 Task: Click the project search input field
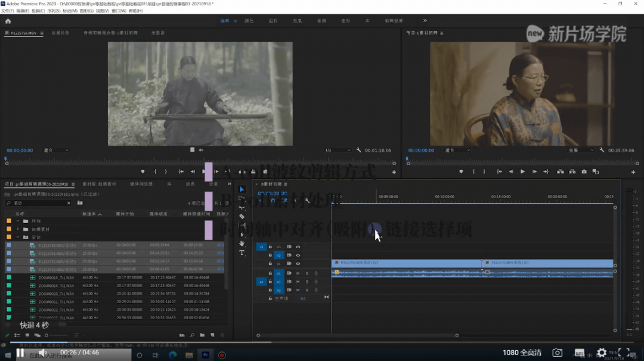(38, 203)
